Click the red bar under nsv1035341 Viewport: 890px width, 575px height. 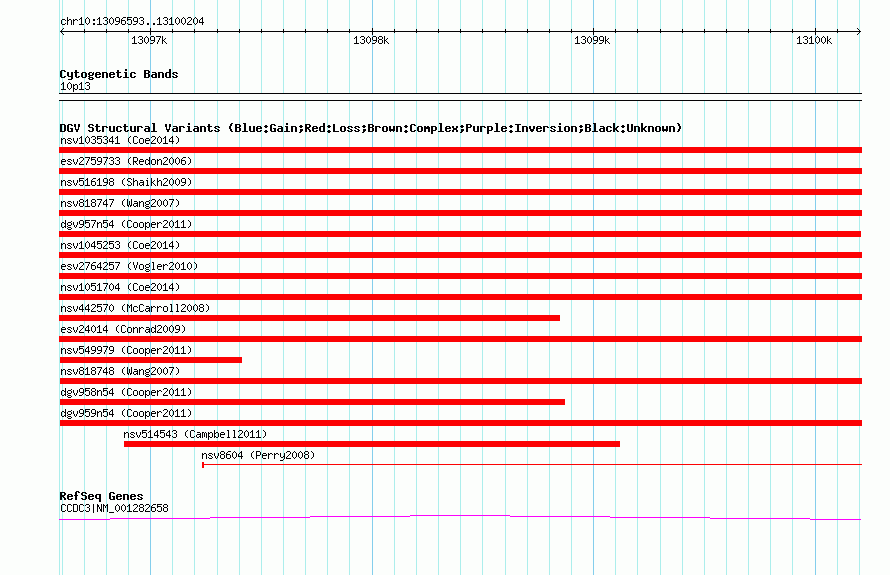[x=460, y=150]
